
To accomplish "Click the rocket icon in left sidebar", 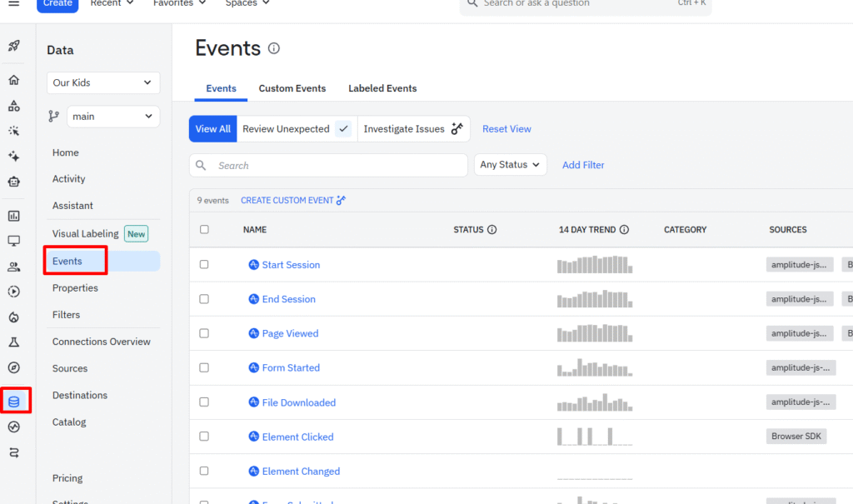I will pos(13,46).
